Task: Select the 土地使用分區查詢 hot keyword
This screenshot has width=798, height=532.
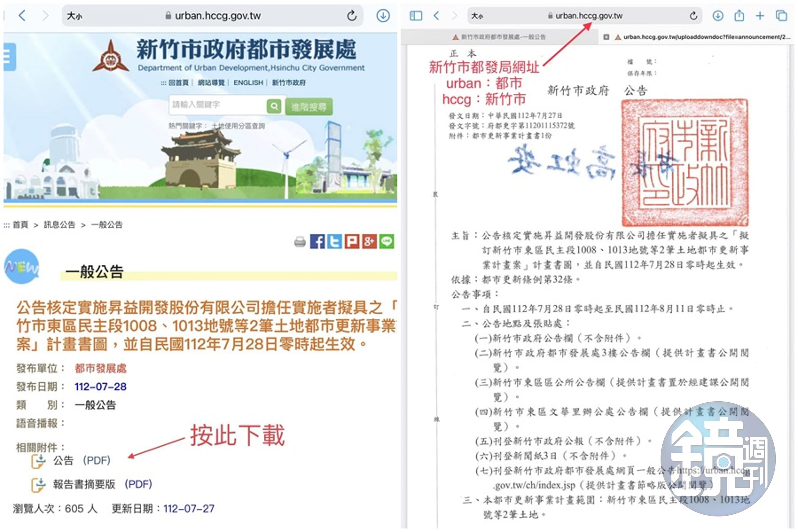Action: [x=238, y=126]
